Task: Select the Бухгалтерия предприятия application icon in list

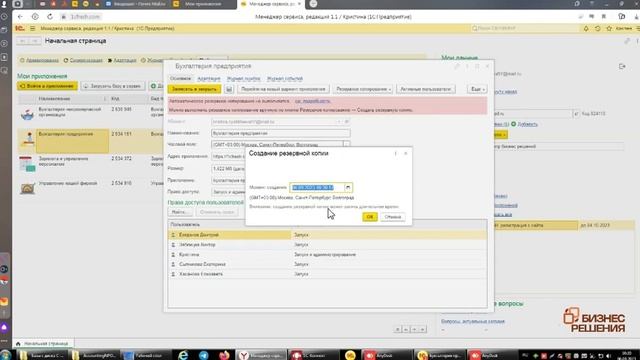Action: [x=27, y=139]
